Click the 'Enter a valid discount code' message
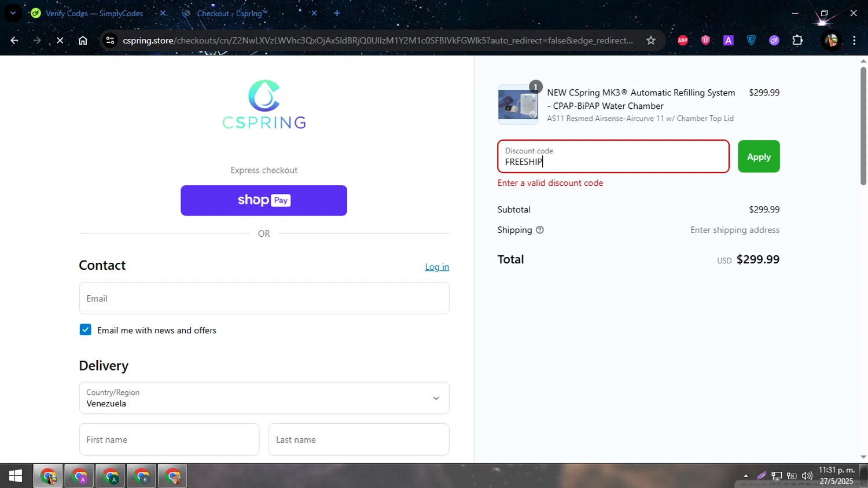This screenshot has width=868, height=488. 550,183
